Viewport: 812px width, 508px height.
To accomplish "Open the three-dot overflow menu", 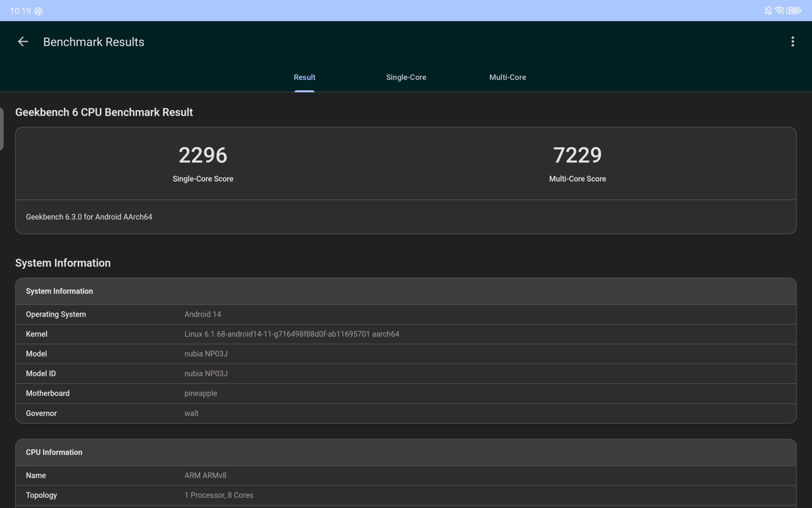I will (x=793, y=42).
